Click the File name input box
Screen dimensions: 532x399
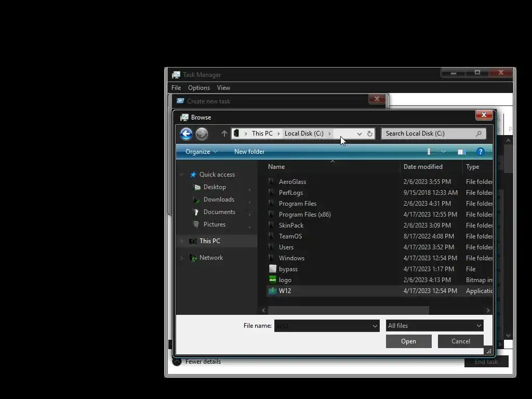click(323, 326)
